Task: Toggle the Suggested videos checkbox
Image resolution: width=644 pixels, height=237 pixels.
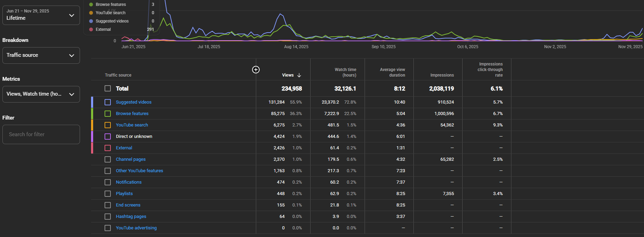Action: 108,102
